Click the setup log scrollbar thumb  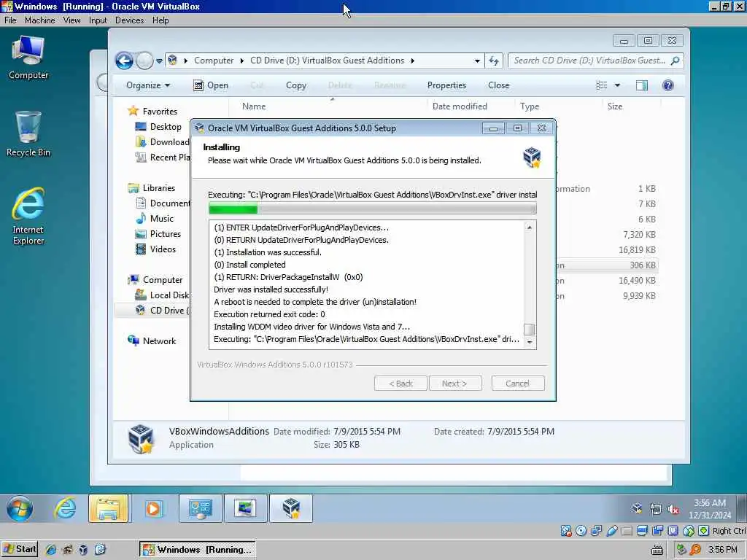529,330
